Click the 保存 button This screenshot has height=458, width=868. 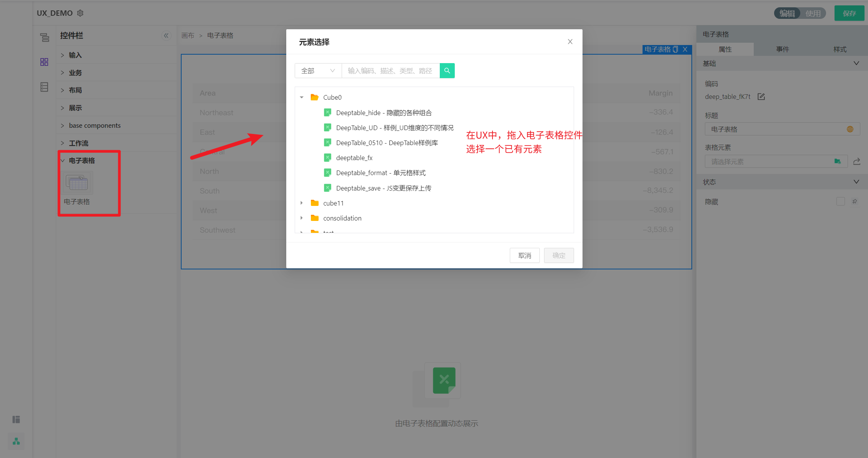[849, 13]
